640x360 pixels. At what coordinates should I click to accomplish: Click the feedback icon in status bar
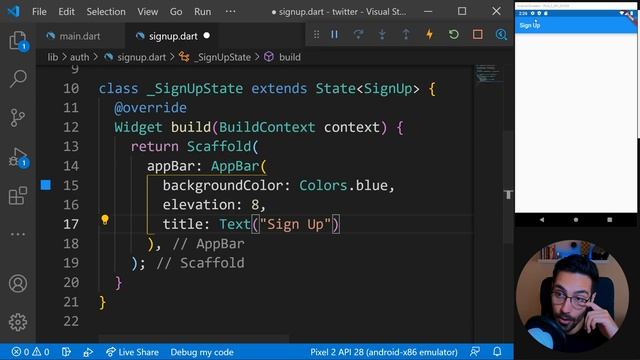tap(475, 352)
